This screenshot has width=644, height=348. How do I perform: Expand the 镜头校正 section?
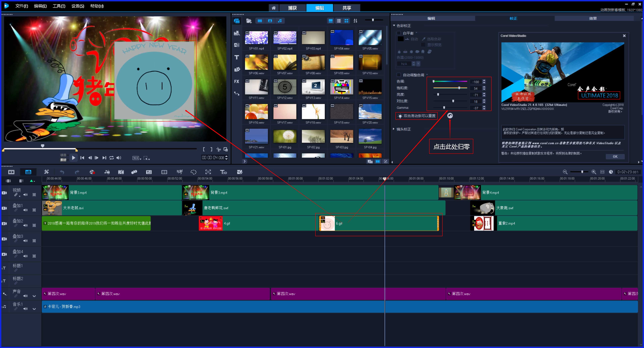point(393,129)
